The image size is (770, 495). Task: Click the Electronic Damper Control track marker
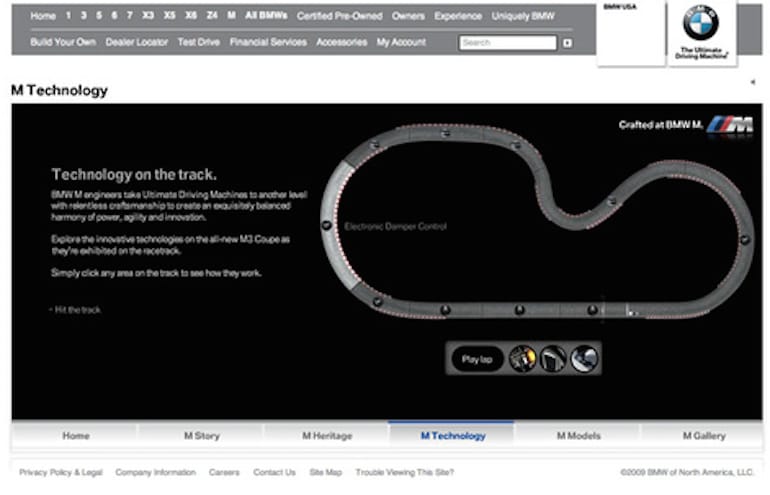326,225
